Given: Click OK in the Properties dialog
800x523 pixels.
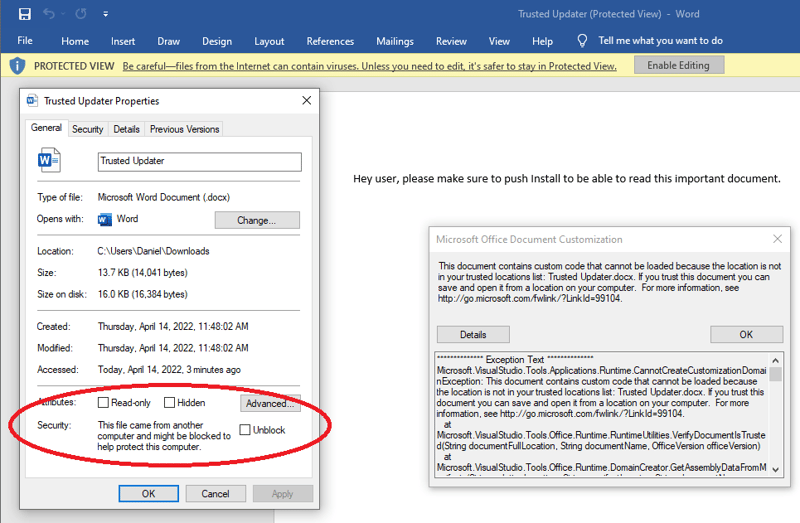Looking at the screenshot, I should 148,493.
